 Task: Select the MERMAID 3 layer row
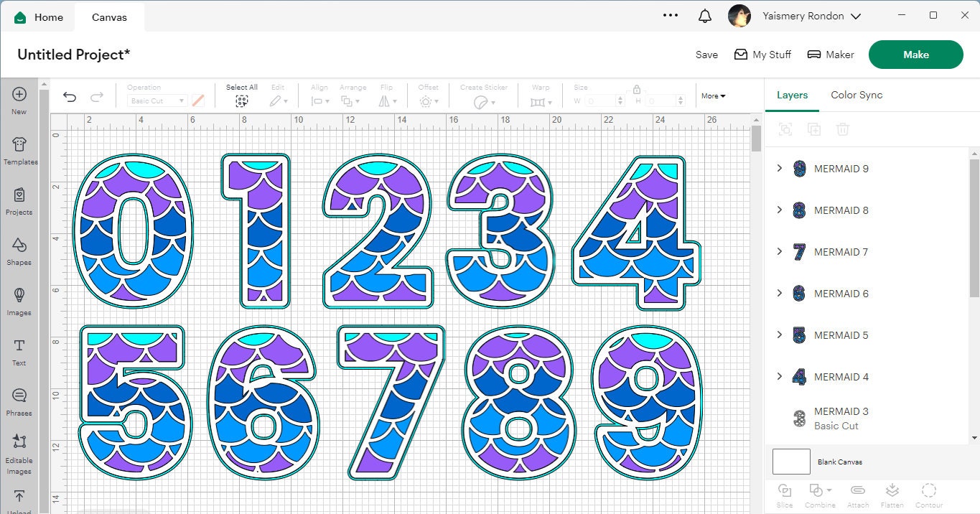[867, 418]
